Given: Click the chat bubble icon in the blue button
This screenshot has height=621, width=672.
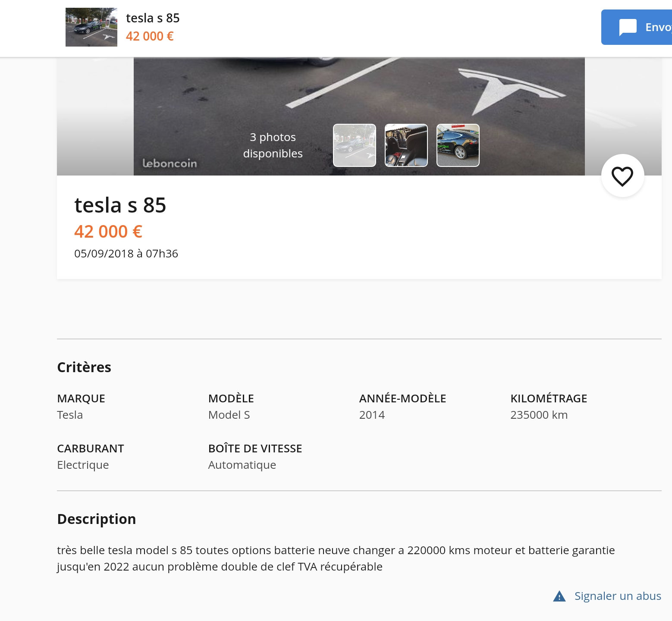Looking at the screenshot, I should (x=628, y=28).
